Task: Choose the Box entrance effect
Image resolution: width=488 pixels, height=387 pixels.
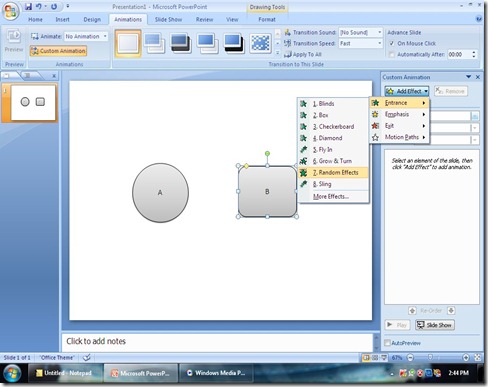Action: click(x=333, y=115)
